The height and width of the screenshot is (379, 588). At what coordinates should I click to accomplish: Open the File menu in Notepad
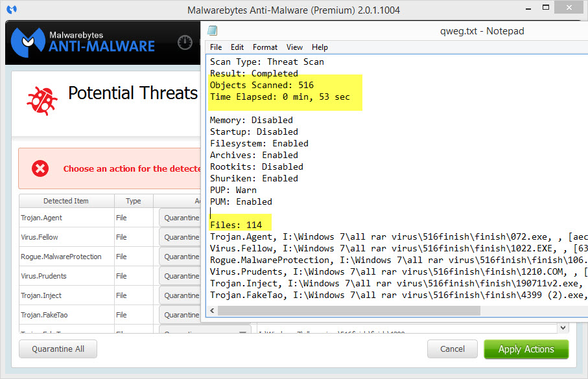point(216,47)
